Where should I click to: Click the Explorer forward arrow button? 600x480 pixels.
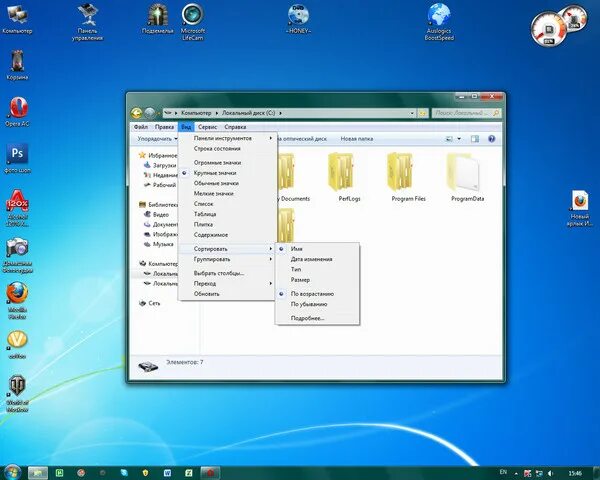(x=150, y=113)
